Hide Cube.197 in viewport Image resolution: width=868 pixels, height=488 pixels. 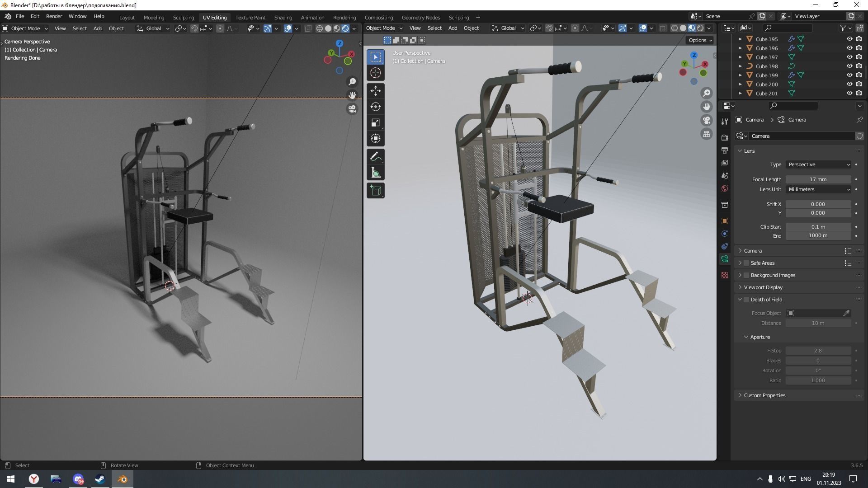pos(849,57)
